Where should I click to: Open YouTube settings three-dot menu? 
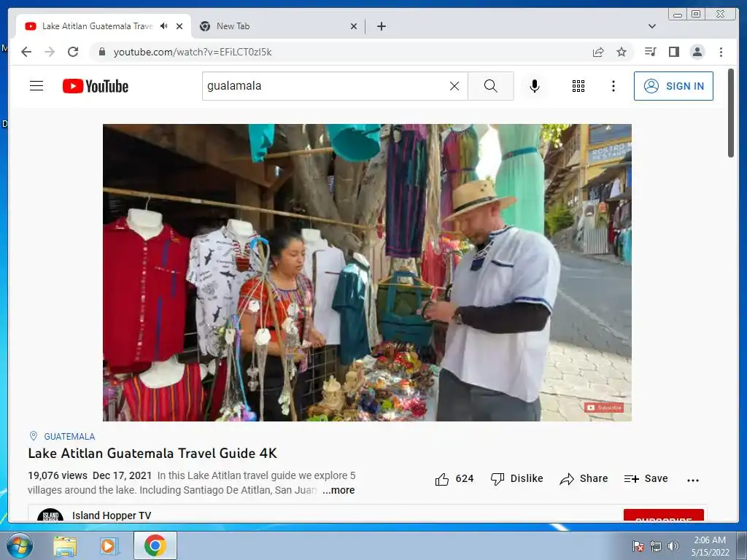tap(613, 86)
